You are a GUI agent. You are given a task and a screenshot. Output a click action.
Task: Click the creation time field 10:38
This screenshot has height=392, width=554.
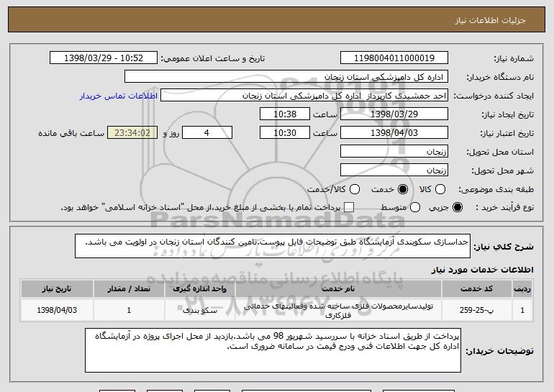(x=285, y=114)
